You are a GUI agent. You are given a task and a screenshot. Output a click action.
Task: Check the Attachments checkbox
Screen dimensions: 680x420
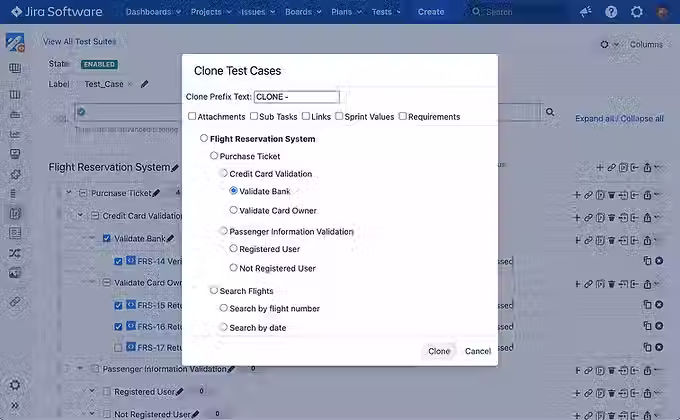click(x=192, y=116)
